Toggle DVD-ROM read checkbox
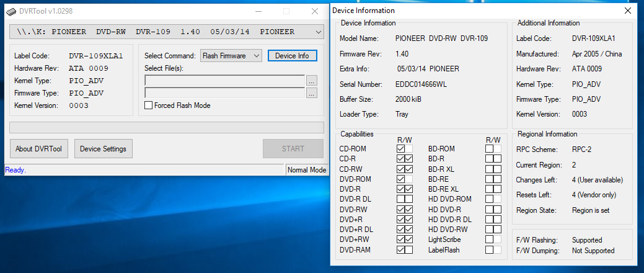This screenshot has height=273, width=644. click(x=401, y=179)
